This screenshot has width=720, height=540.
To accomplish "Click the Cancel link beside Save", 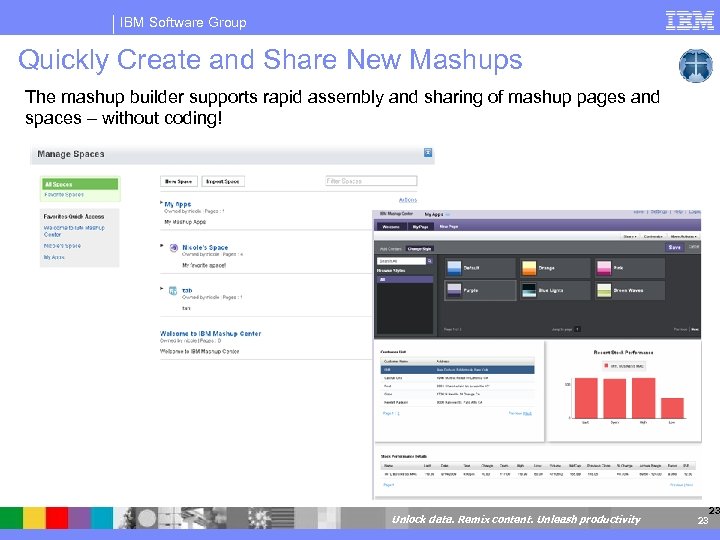I will [694, 247].
